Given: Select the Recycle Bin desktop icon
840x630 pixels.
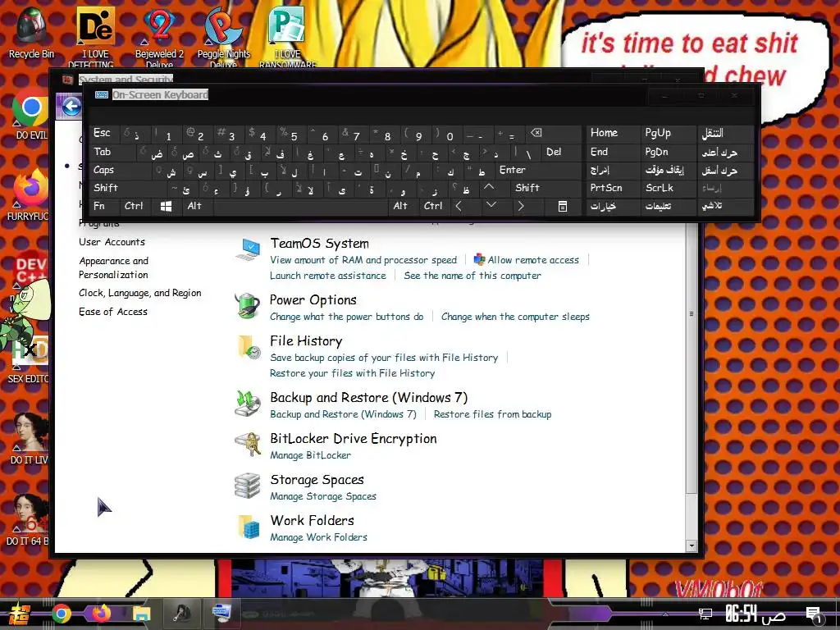Looking at the screenshot, I should point(31,32).
